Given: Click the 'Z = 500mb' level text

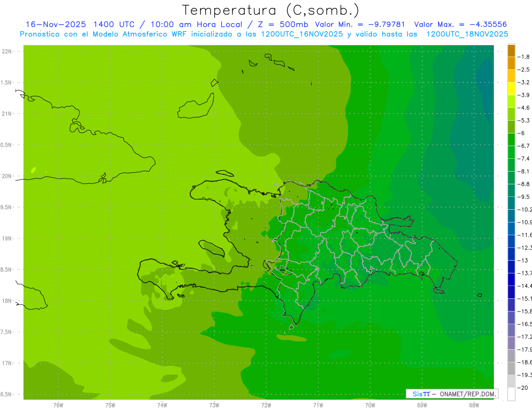Looking at the screenshot, I should click(283, 24).
